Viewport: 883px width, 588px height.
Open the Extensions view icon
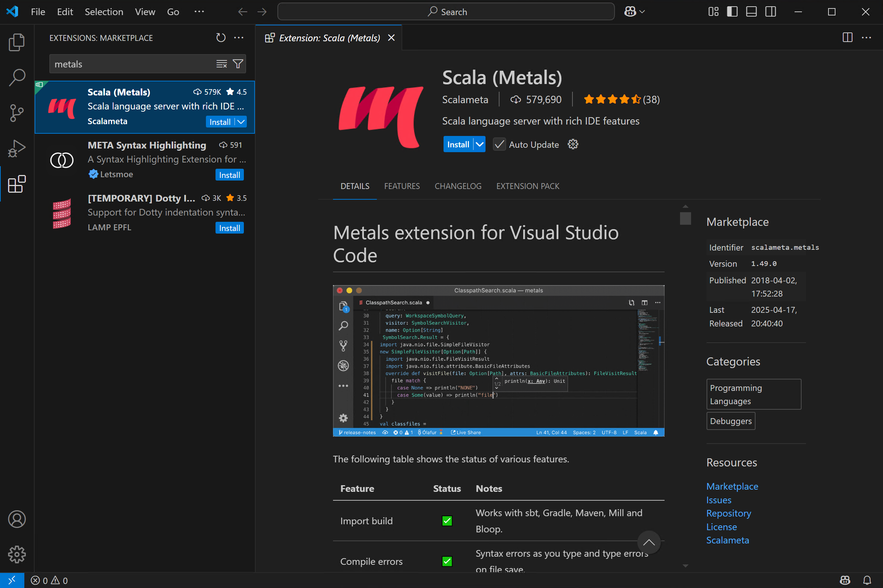(17, 184)
